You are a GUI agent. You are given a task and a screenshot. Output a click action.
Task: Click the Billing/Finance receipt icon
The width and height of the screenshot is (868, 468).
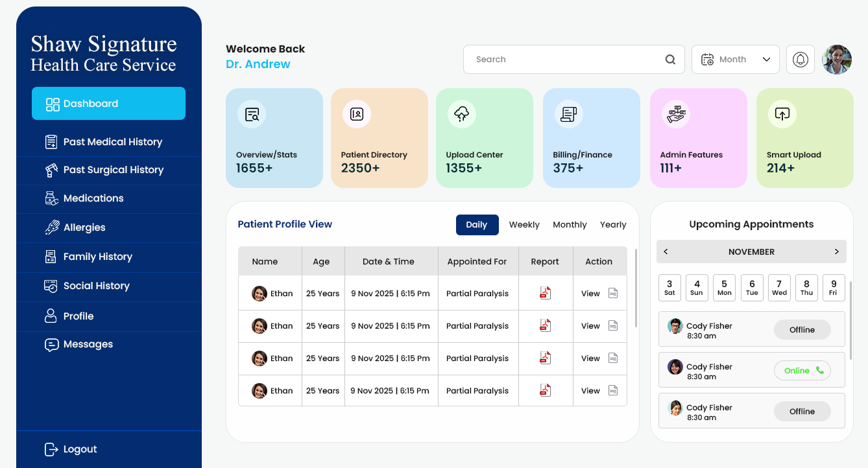(569, 115)
